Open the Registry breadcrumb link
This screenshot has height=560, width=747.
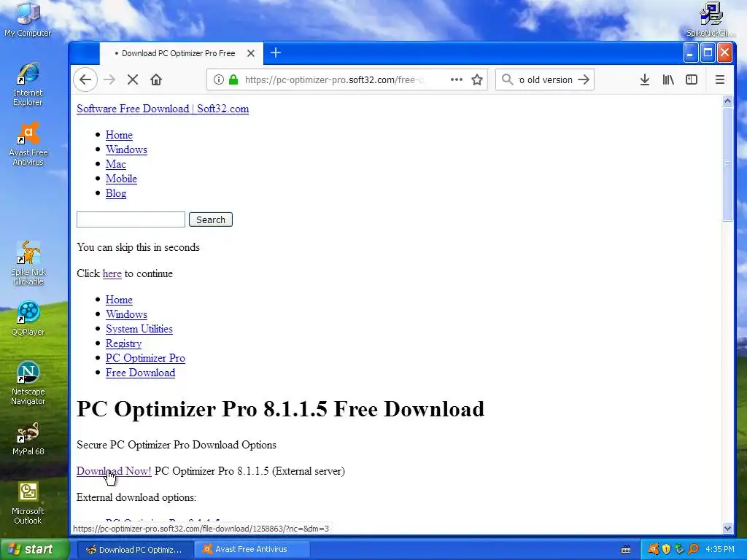[x=123, y=343]
